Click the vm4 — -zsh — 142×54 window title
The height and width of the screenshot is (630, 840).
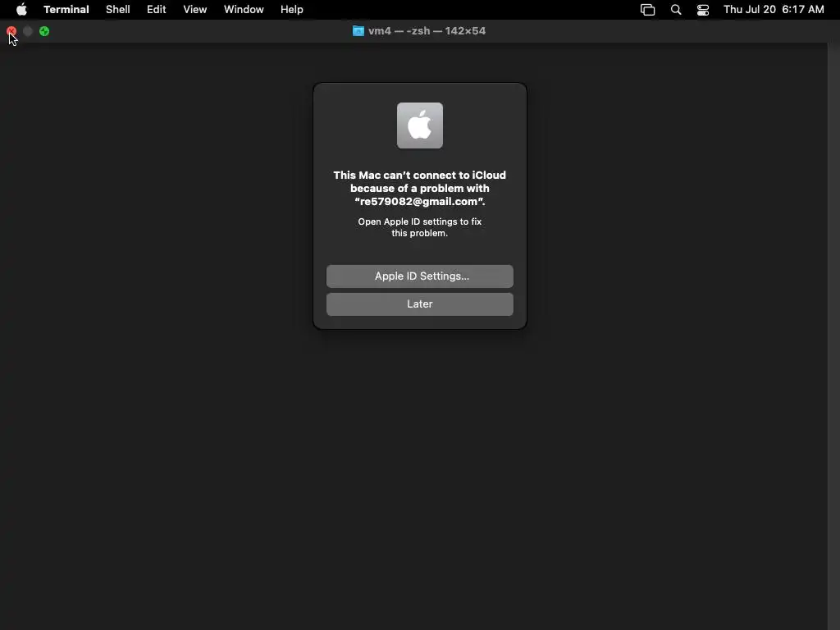pyautogui.click(x=427, y=31)
